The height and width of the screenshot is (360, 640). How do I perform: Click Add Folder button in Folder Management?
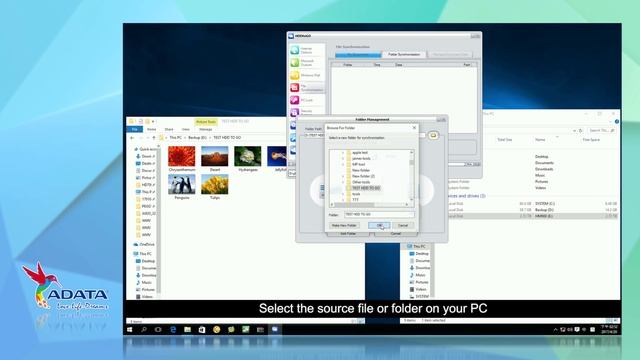pyautogui.click(x=348, y=234)
